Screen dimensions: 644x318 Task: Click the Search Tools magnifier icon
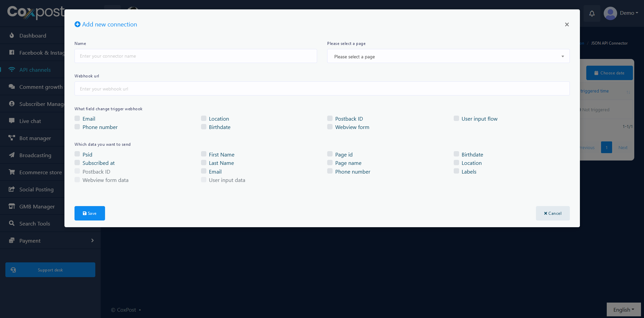click(x=12, y=224)
